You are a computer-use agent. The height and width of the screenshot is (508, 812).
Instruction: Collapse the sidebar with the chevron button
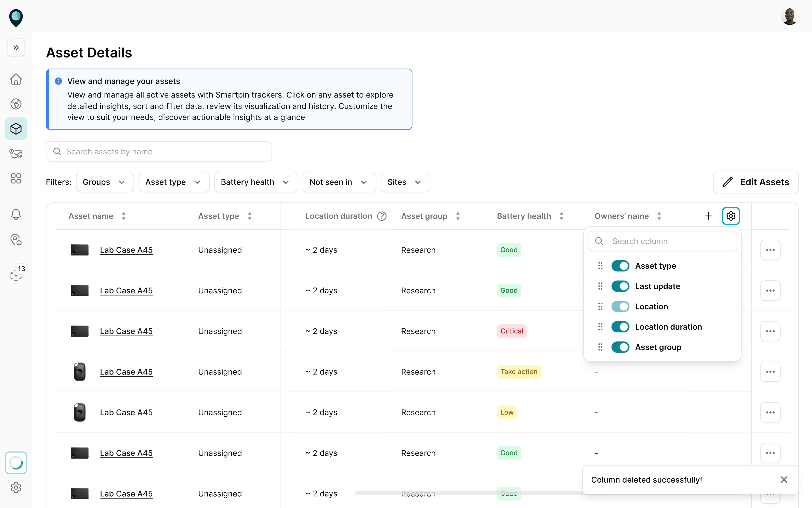click(x=15, y=48)
